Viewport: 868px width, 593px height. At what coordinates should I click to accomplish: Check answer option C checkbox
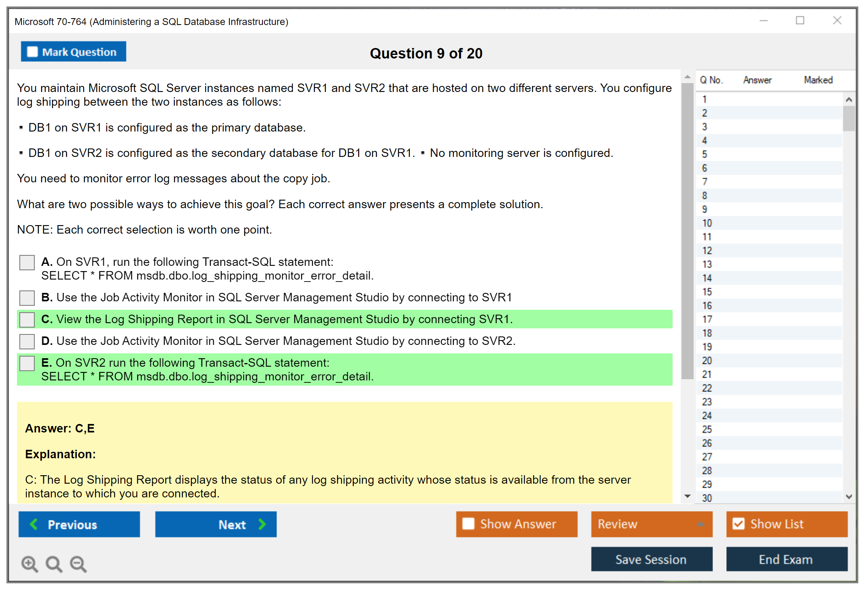click(27, 319)
